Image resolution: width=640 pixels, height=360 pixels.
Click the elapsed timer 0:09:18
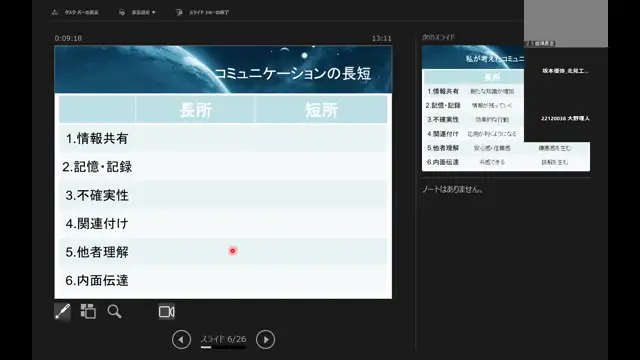click(68, 38)
